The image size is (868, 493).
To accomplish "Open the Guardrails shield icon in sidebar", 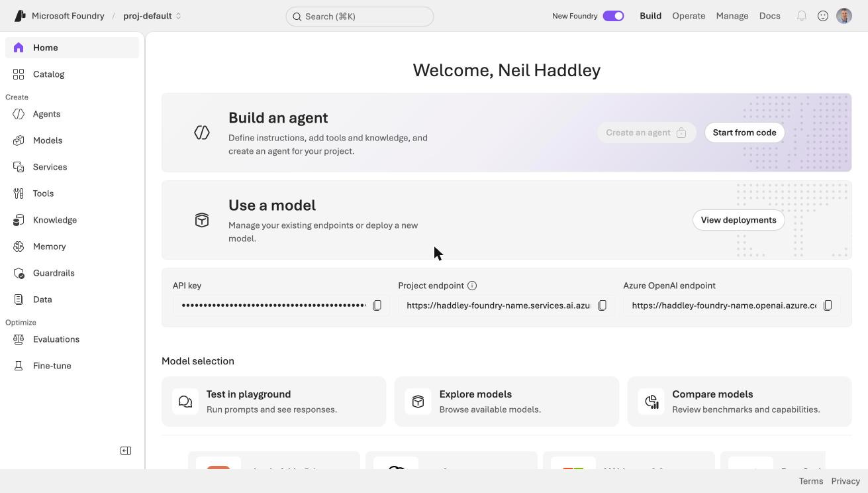I will click(19, 273).
